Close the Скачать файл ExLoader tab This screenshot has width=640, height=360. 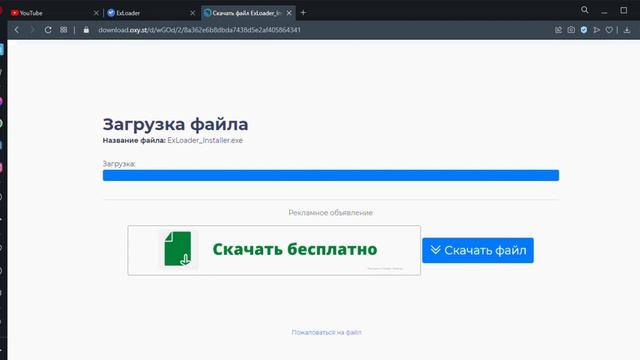click(289, 13)
